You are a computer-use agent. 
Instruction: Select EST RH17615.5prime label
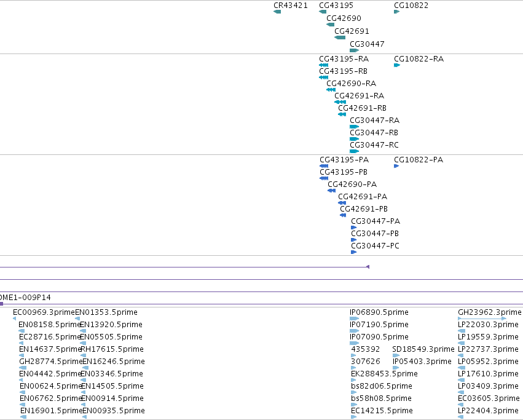tap(112, 349)
